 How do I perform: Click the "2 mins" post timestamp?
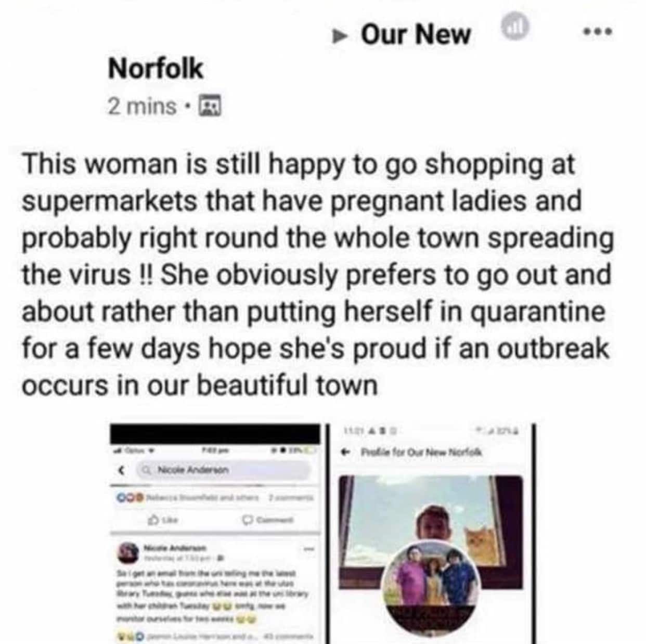pyautogui.click(x=141, y=106)
